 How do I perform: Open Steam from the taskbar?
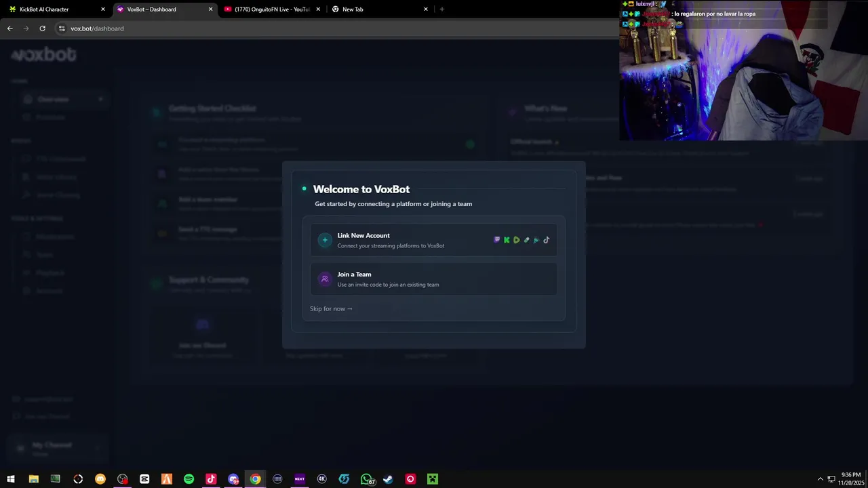tap(388, 479)
